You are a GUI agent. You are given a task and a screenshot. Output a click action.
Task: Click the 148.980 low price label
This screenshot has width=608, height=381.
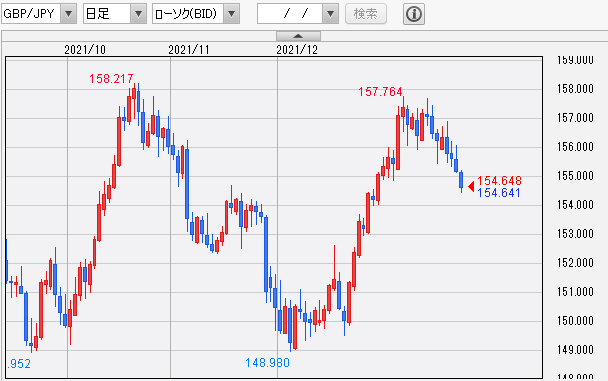(x=267, y=363)
